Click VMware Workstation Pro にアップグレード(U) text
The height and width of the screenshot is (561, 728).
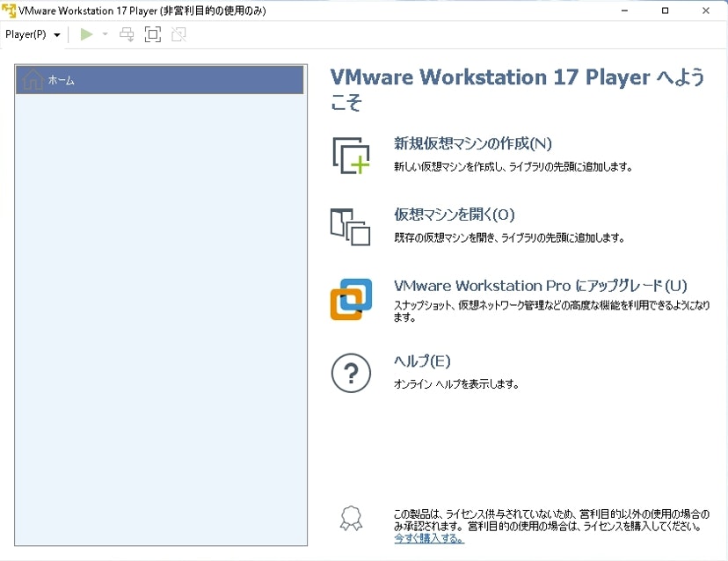pyautogui.click(x=538, y=286)
